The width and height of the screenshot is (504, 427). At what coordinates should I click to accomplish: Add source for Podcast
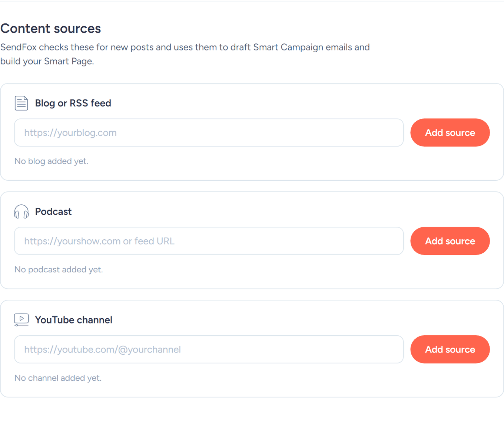pyautogui.click(x=450, y=241)
